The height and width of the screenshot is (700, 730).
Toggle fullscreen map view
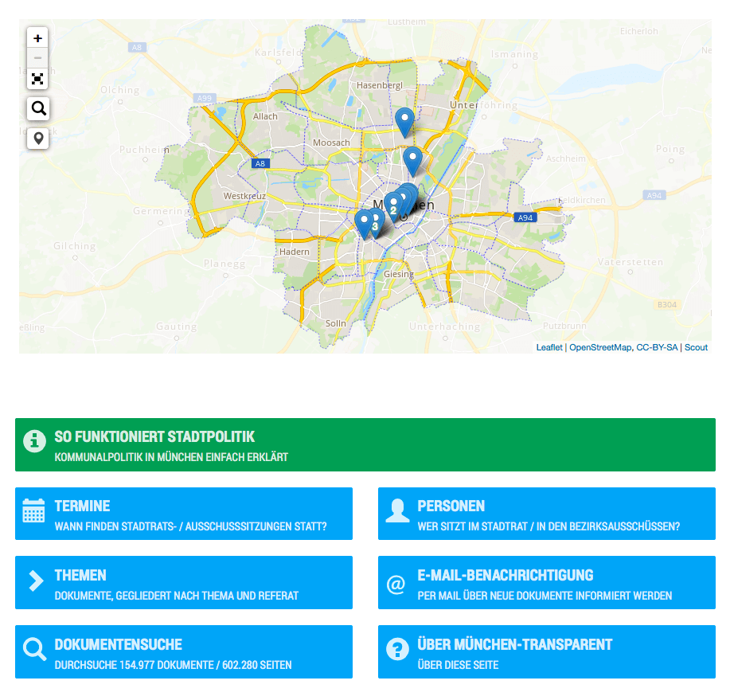(37, 79)
